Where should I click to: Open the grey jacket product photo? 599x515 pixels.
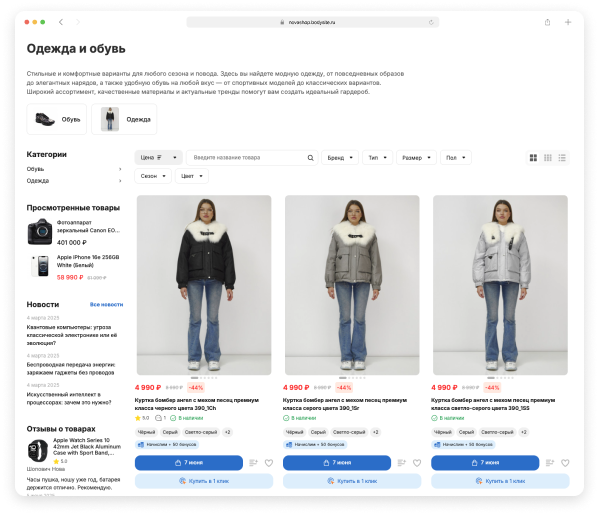pyautogui.click(x=352, y=285)
